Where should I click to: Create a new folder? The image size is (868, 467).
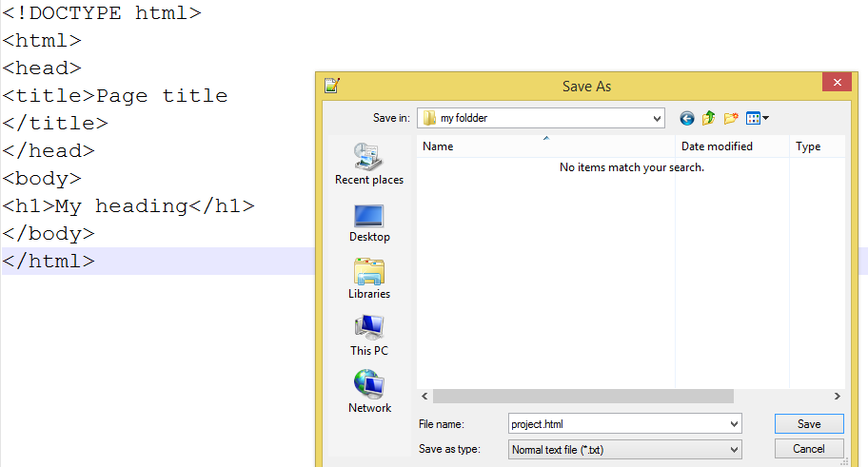[731, 118]
